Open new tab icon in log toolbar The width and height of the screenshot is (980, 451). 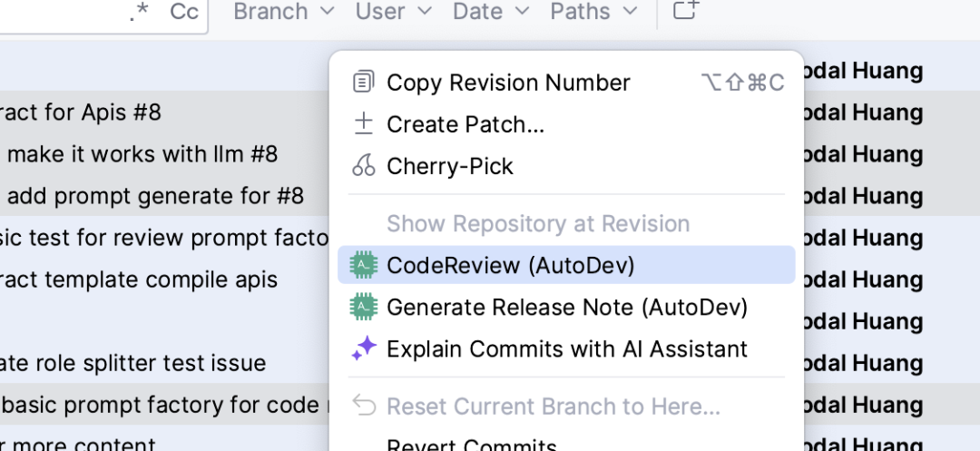tap(686, 11)
